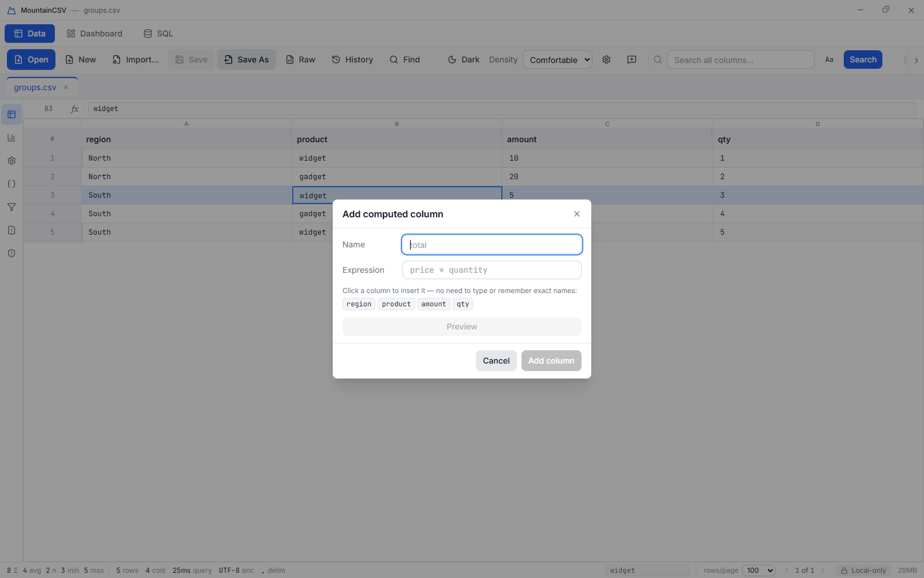Click the fx formula icon
Screen dimensions: 924x578
74,109
